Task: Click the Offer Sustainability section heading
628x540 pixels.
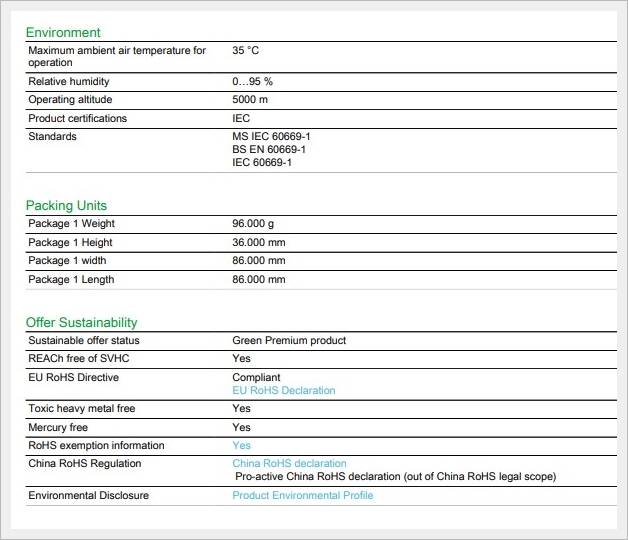Action: click(x=81, y=323)
